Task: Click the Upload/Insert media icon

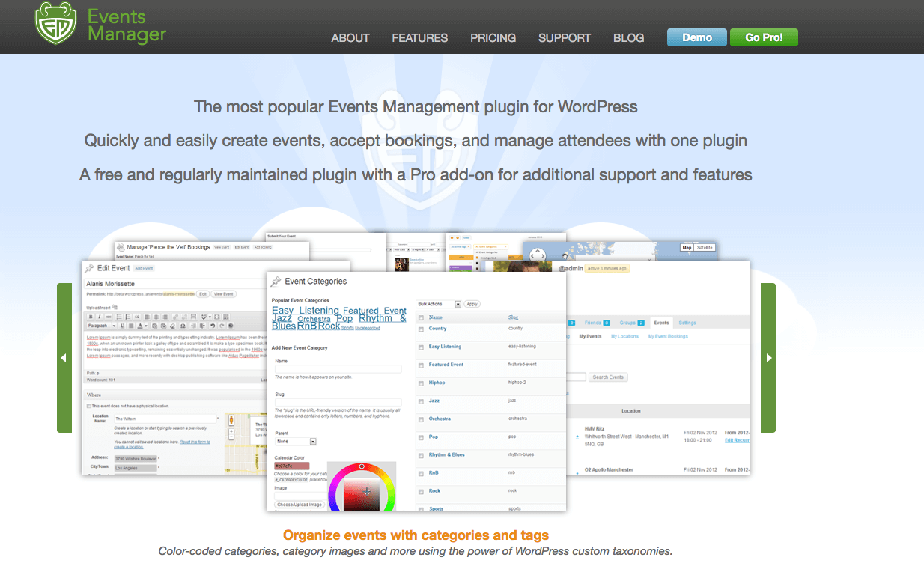Action: point(115,307)
